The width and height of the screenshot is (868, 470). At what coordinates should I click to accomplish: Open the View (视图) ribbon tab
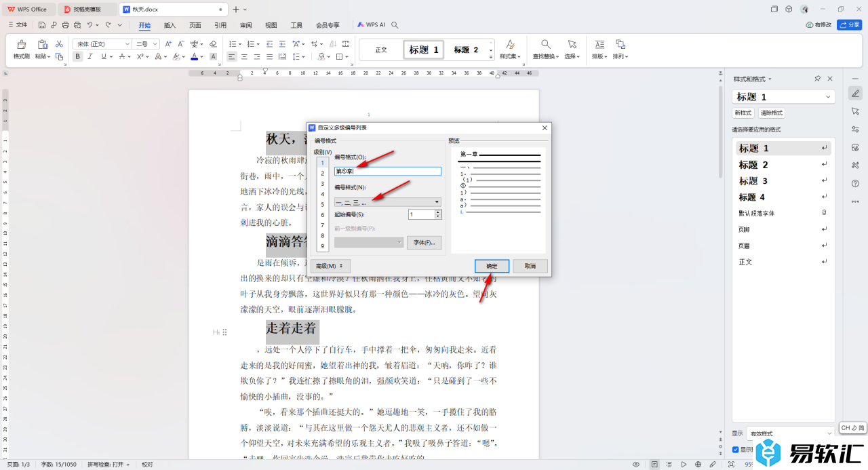coord(271,25)
